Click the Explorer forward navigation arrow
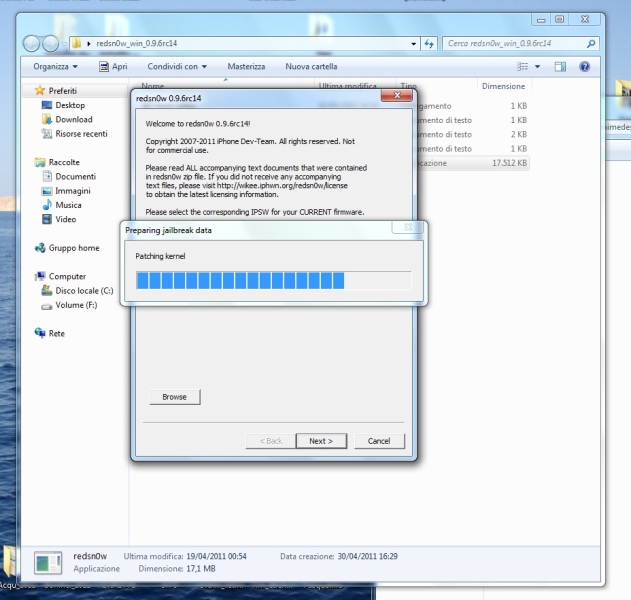This screenshot has width=631, height=600. click(x=50, y=43)
